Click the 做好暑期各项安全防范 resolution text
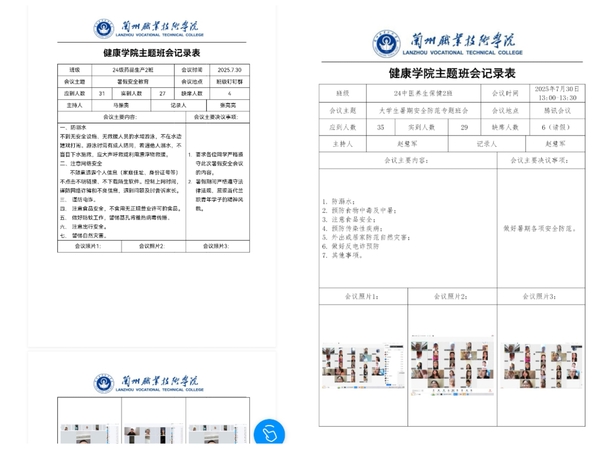599x449 pixels. click(540, 229)
